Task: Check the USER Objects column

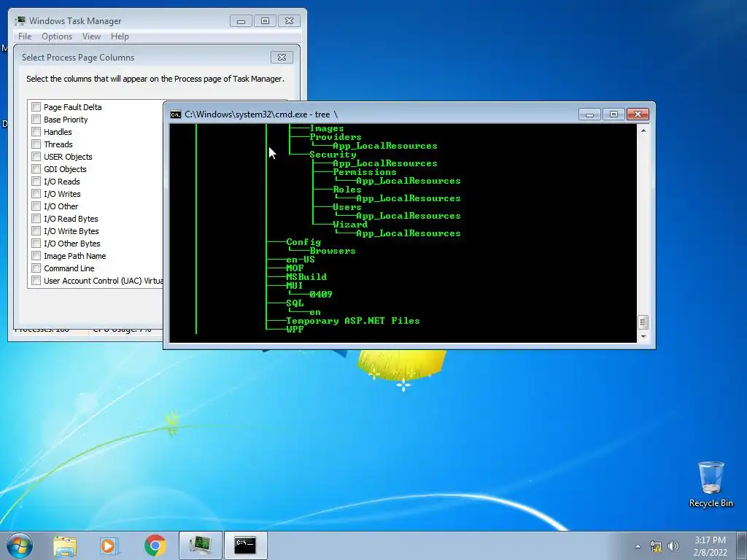Action: tap(36, 156)
